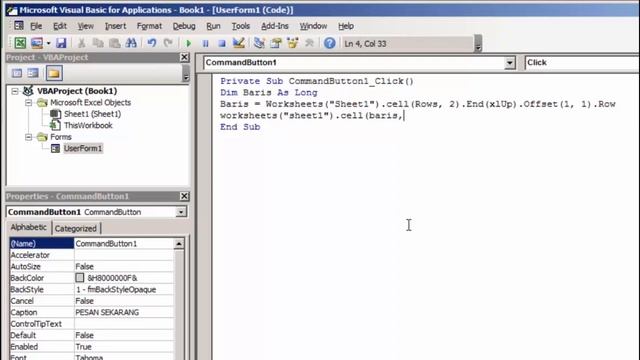640x360 pixels.
Task: Open the Insert UserForm dropdown arrow
Action: click(48, 43)
